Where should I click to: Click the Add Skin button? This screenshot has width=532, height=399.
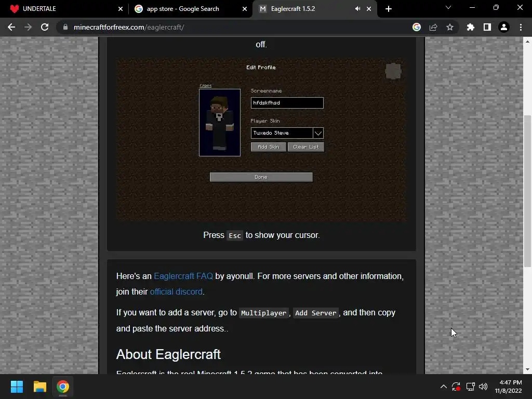coord(269,147)
